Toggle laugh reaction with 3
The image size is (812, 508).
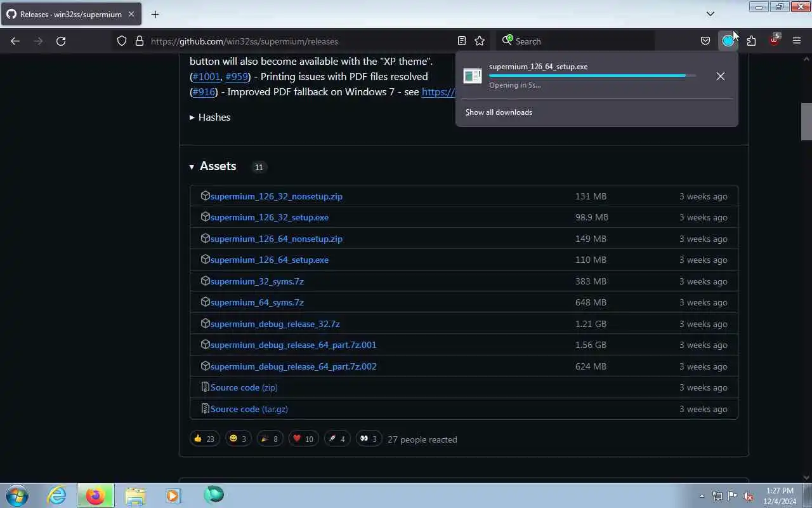pyautogui.click(x=238, y=439)
